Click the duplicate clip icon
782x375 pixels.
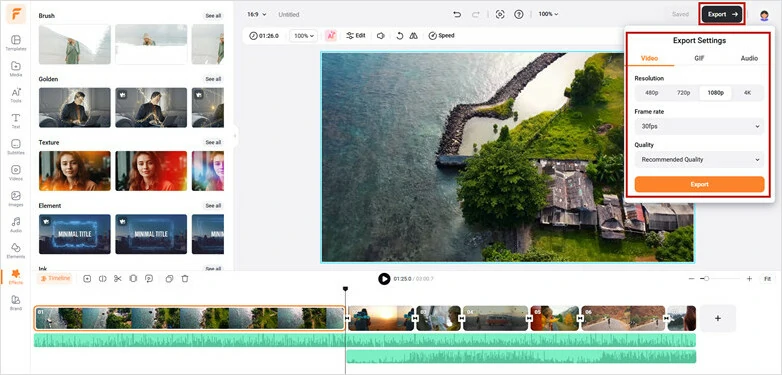click(169, 279)
